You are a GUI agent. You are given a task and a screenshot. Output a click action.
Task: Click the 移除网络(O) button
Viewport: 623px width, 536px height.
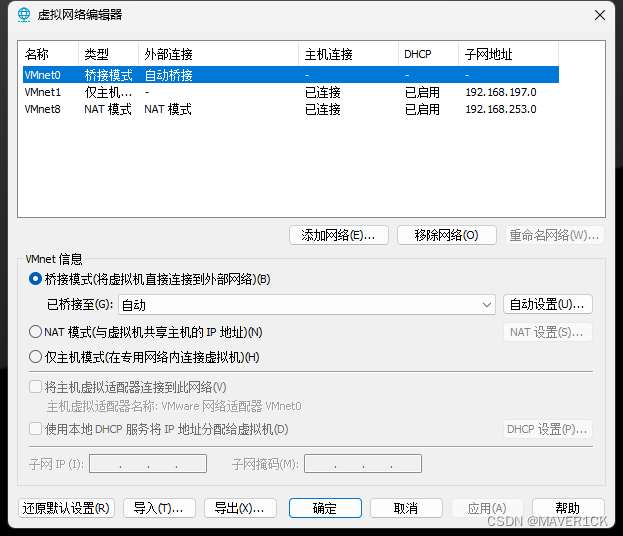coord(447,235)
